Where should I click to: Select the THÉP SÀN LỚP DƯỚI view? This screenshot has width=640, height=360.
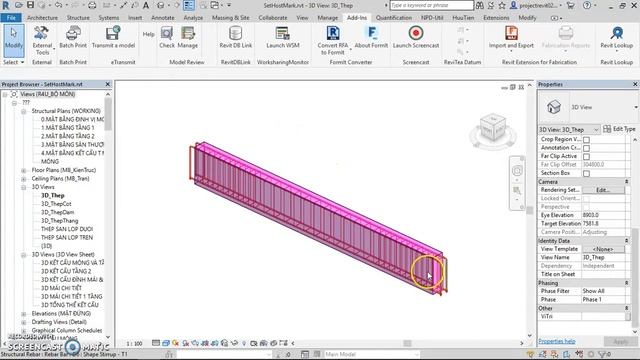pos(67,229)
